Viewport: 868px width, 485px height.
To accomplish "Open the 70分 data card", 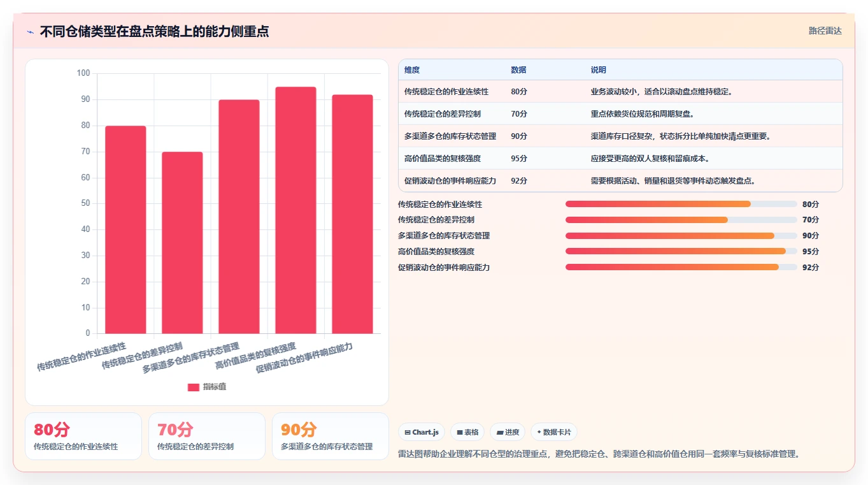I will click(x=207, y=436).
